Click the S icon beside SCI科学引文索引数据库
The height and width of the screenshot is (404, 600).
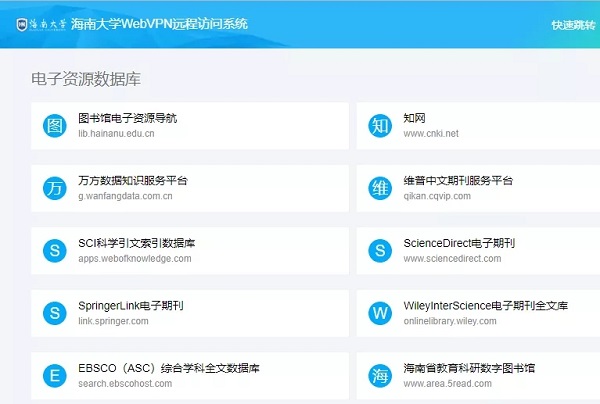point(55,251)
